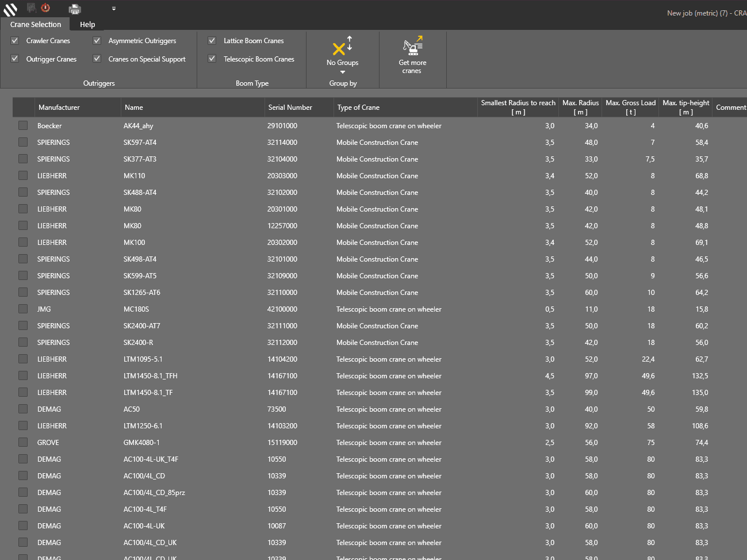747x560 pixels.
Task: Select the LTM1095-5.1 crane name
Action: tap(143, 359)
